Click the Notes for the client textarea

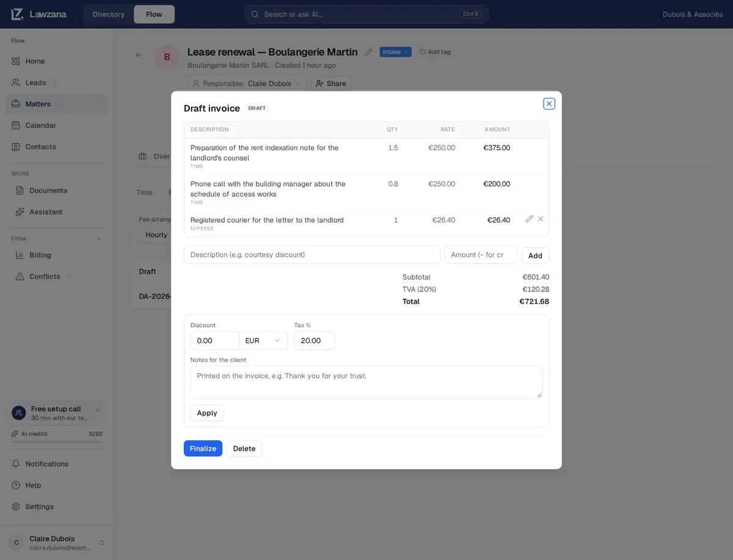366,382
